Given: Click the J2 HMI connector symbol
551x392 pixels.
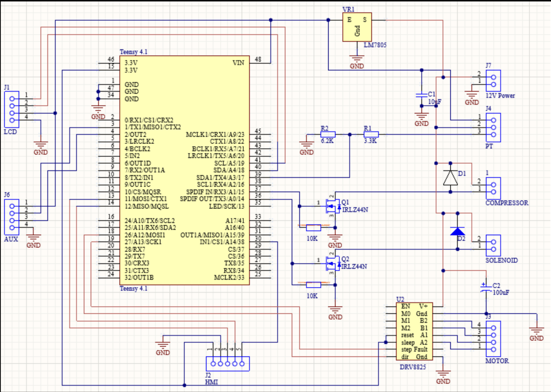Looking at the screenshot, I should [x=228, y=364].
